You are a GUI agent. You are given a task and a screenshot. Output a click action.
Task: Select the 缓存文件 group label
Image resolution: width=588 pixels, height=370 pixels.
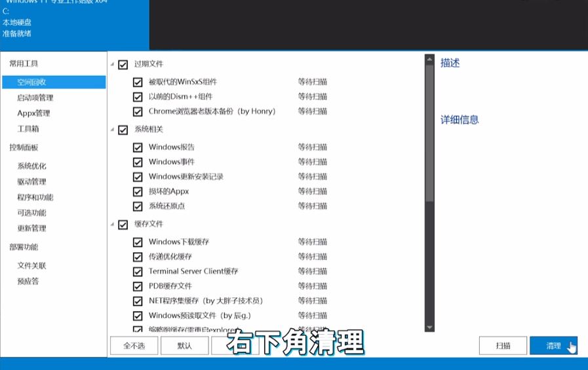(x=149, y=224)
